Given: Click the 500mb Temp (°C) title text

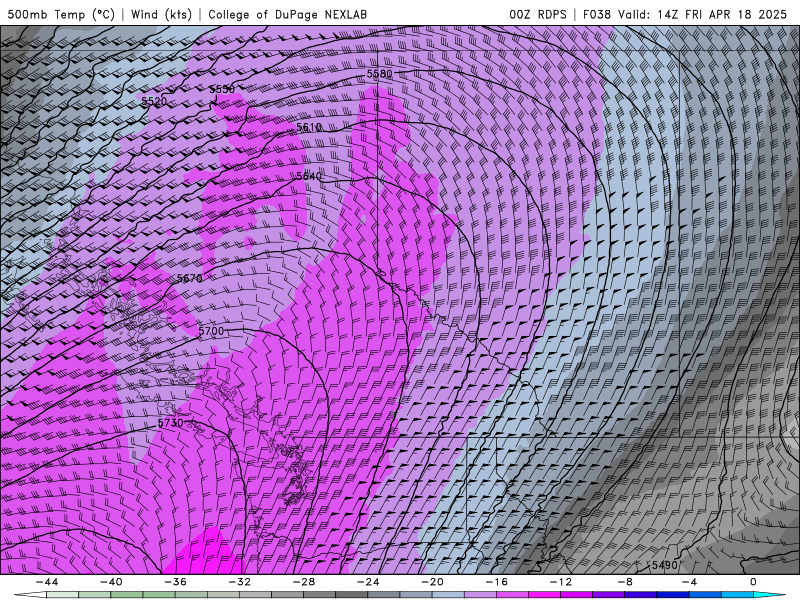Looking at the screenshot, I should point(61,14).
